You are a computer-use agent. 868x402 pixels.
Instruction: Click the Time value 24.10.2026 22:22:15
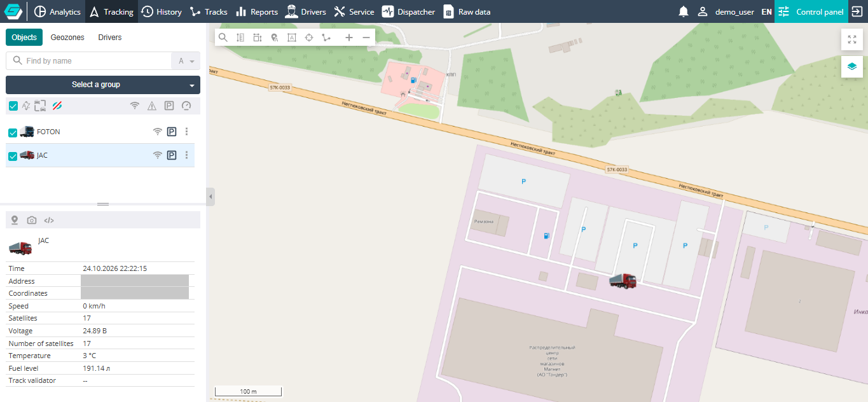point(115,268)
